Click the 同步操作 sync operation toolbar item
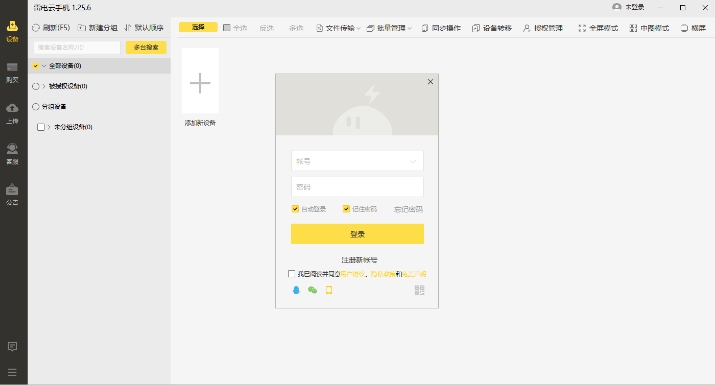Image resolution: width=715 pixels, height=385 pixels. (441, 28)
